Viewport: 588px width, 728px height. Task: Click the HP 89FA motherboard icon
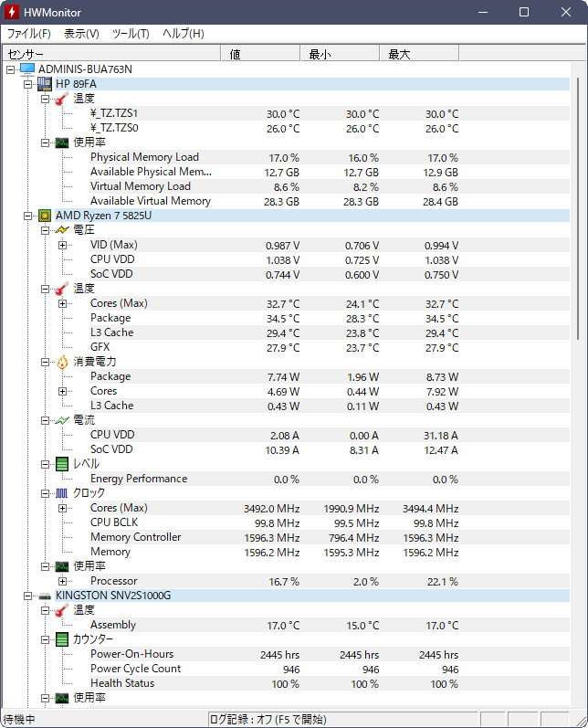(45, 84)
